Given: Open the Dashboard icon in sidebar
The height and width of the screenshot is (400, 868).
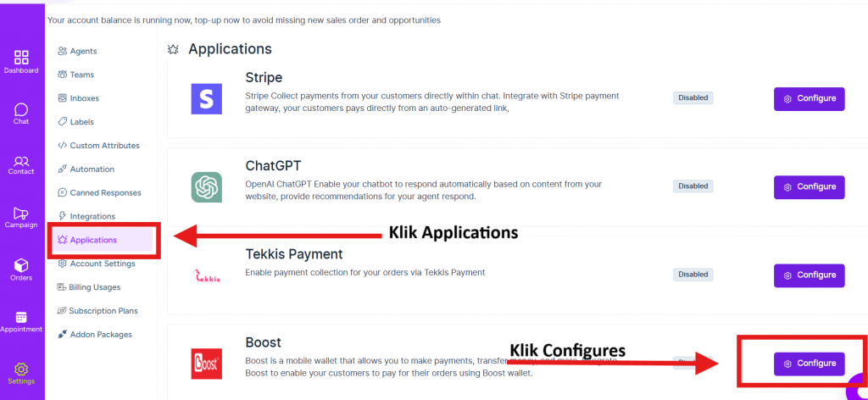Looking at the screenshot, I should pos(21,58).
